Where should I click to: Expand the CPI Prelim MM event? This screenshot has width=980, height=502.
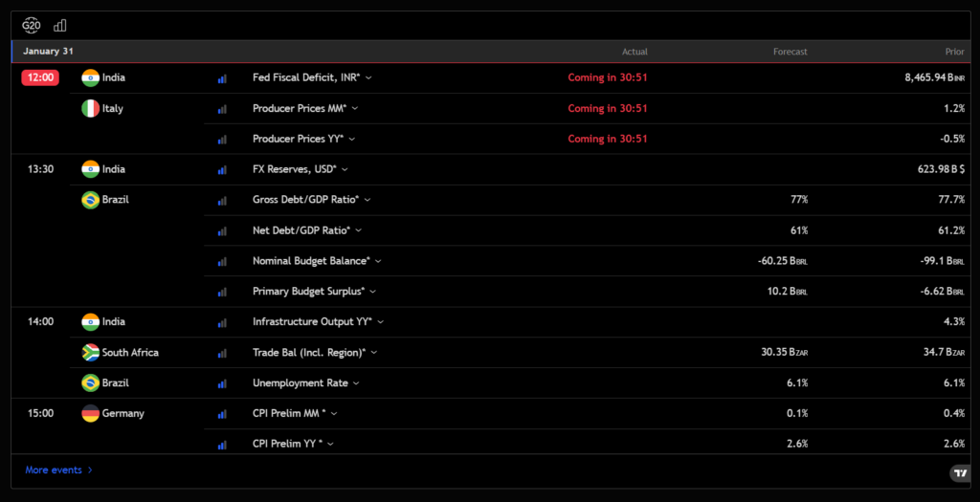[x=334, y=414]
